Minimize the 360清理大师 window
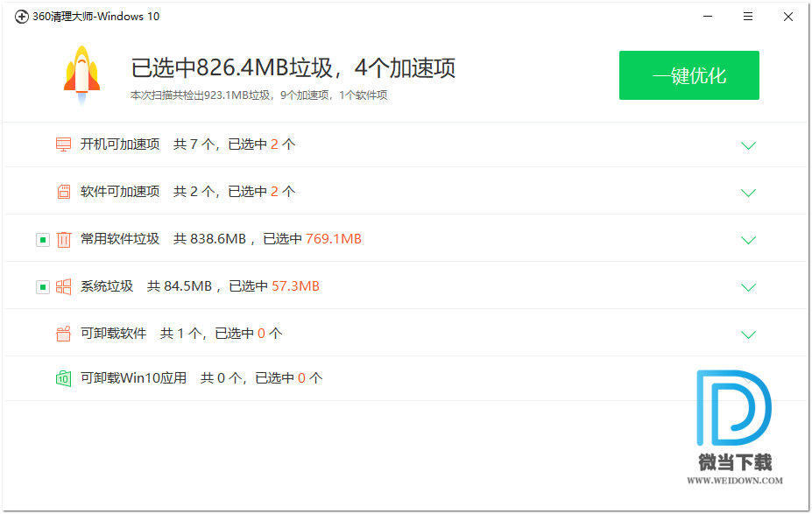This screenshot has width=812, height=514. [708, 17]
